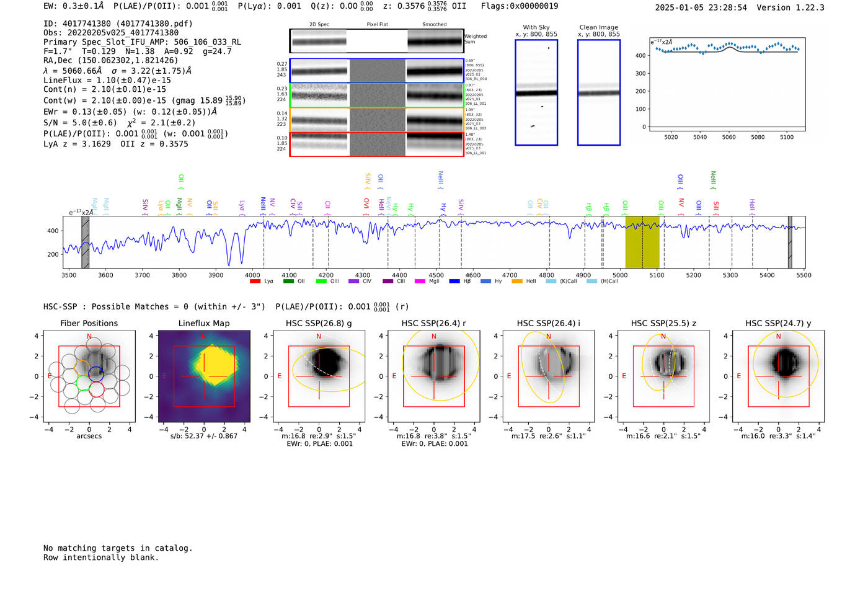868x591 pixels.
Task: Select the purple CIV legend swatch
Action: 354,281
